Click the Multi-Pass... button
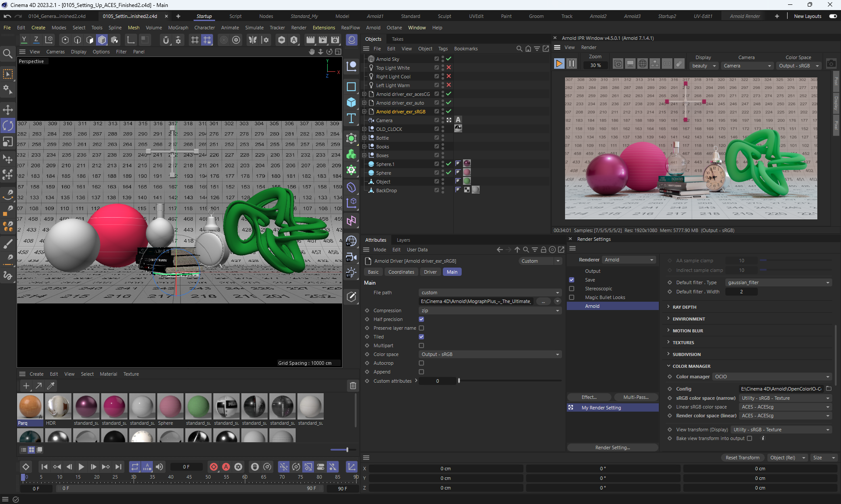This screenshot has height=504, width=841. point(636,397)
